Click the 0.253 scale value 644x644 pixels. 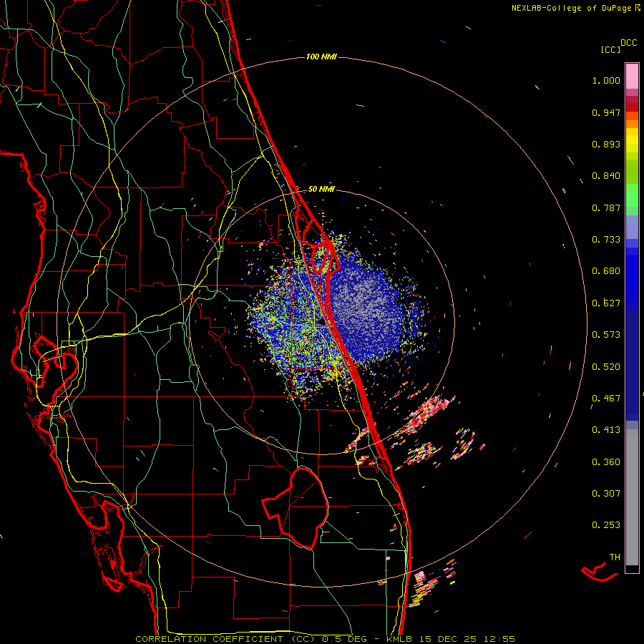(606, 525)
